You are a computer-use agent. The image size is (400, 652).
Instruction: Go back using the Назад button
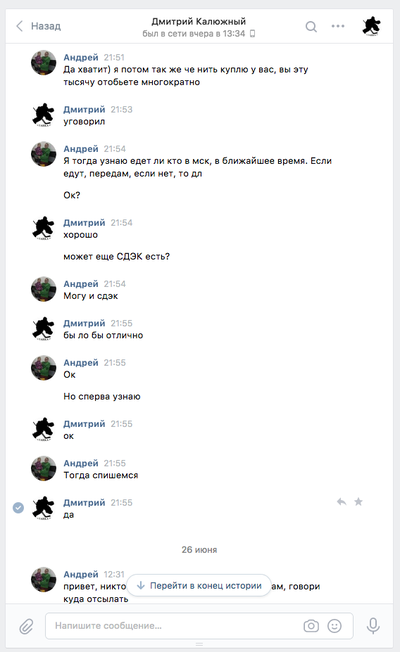pos(38,26)
